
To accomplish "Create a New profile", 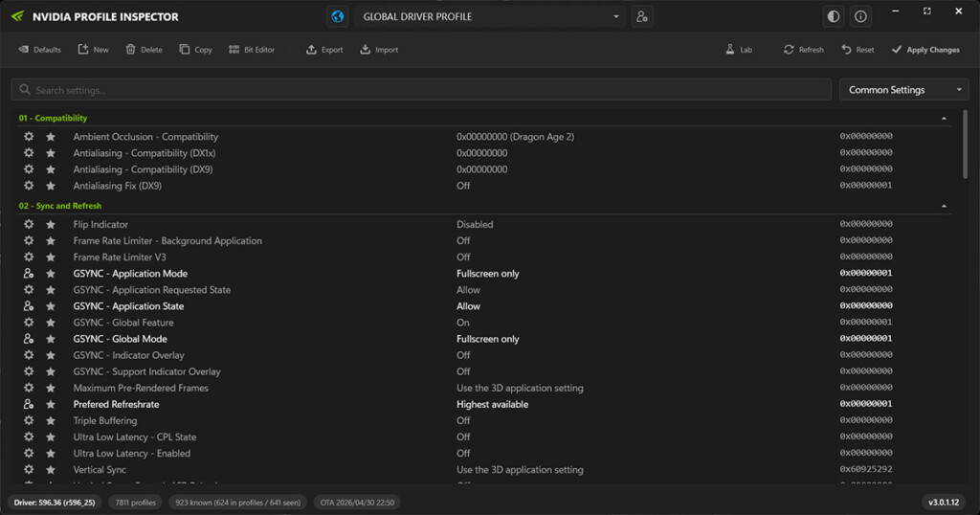I will coord(93,50).
